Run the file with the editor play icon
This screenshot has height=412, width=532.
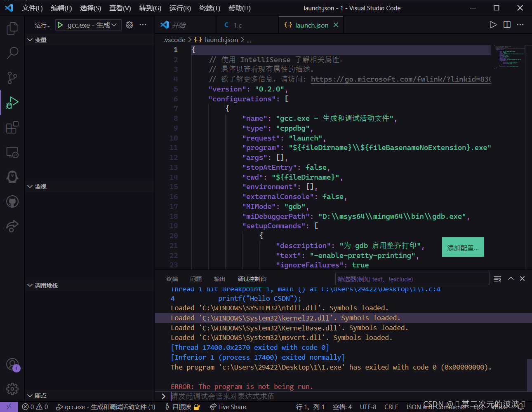[x=493, y=25]
